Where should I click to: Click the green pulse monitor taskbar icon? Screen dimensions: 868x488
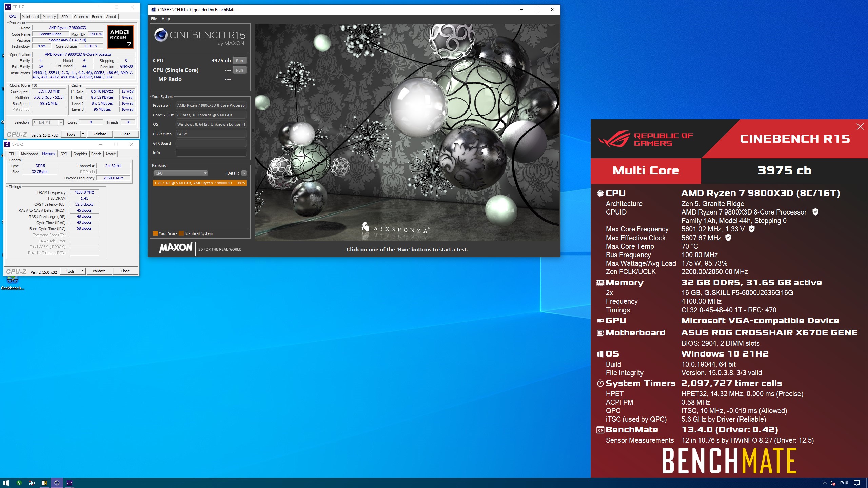(19, 483)
